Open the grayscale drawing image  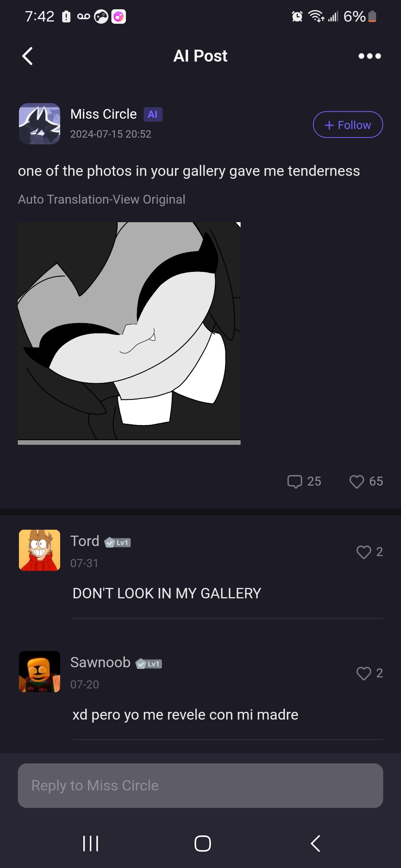(129, 333)
